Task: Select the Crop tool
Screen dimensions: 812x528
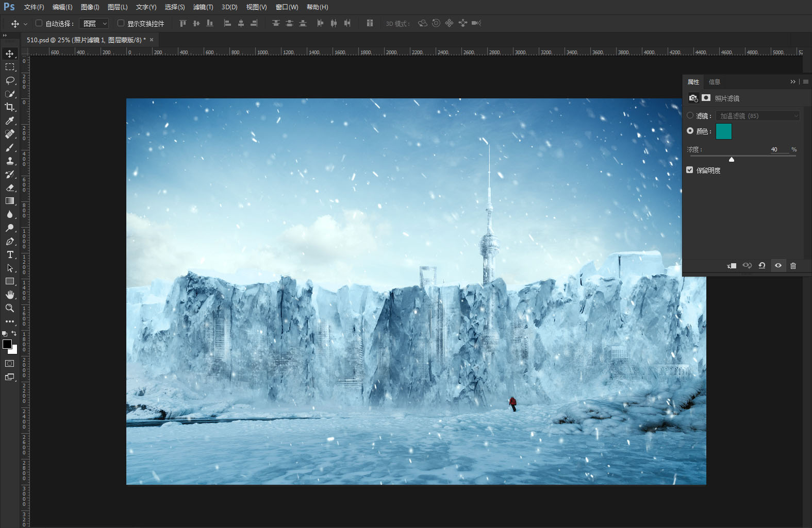Action: pyautogui.click(x=10, y=107)
